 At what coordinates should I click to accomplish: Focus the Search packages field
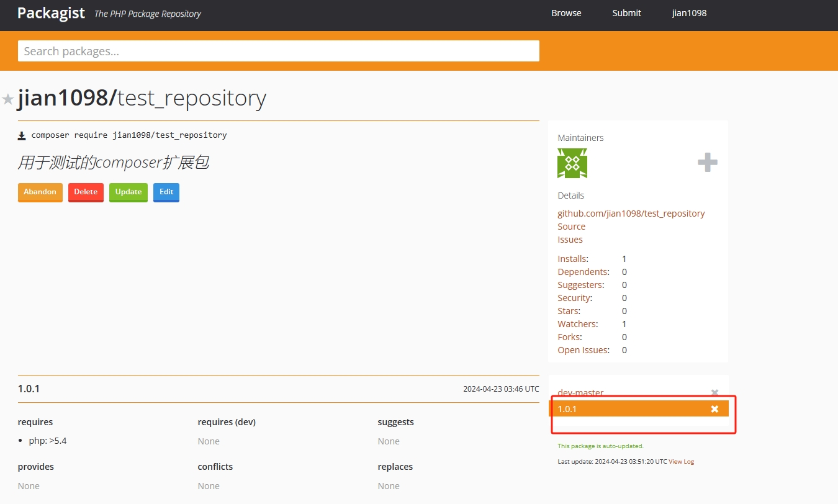tap(279, 51)
